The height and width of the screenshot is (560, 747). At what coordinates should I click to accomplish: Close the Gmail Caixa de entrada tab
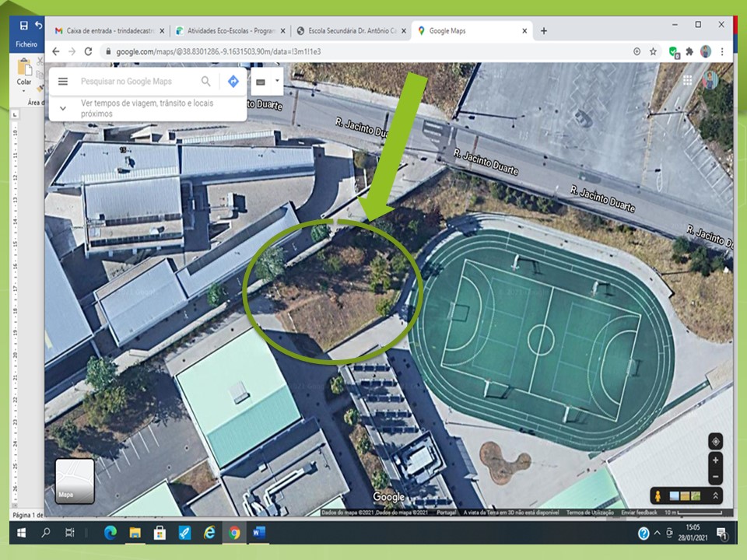tap(162, 31)
